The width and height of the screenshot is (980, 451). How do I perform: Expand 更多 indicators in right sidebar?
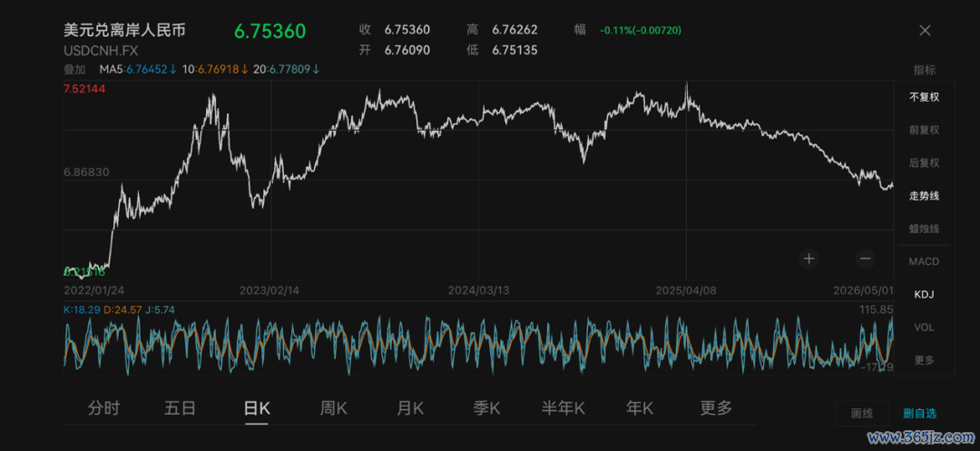point(924,359)
